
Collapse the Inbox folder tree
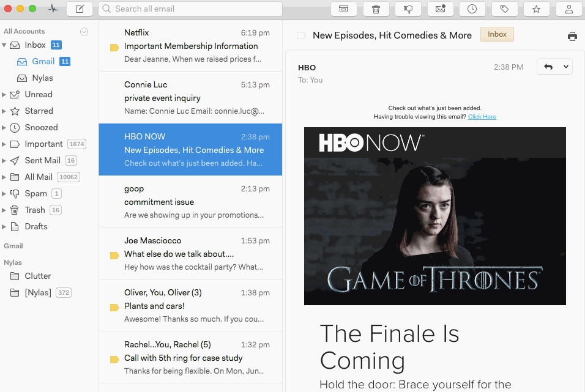4,45
